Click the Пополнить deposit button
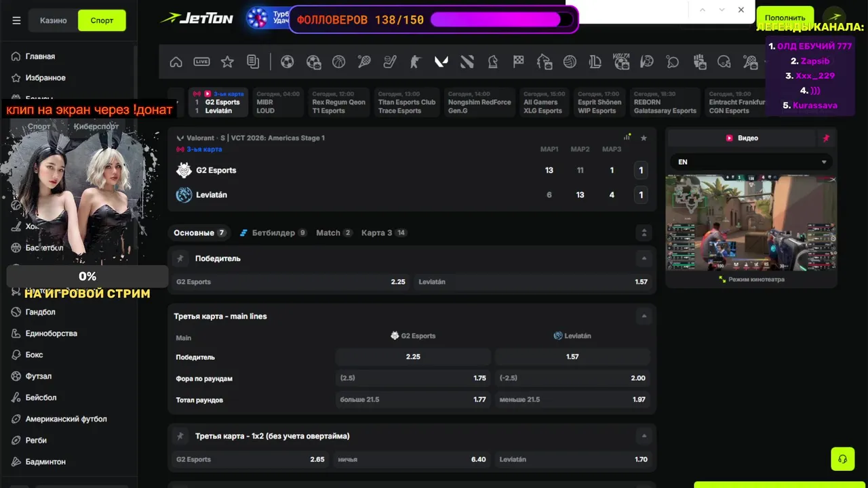Viewport: 868px width, 488px height. (785, 18)
